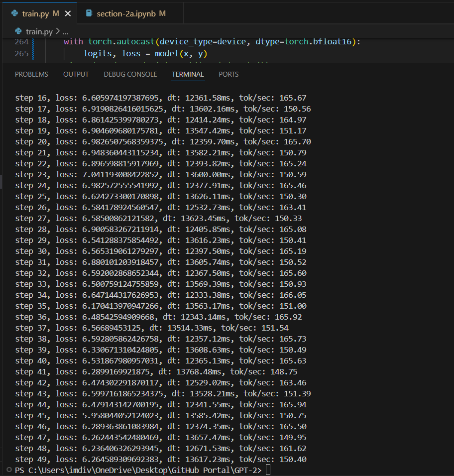Click the Python icon on train.py tab
Viewport: 454px width, 476px height.
point(14,13)
